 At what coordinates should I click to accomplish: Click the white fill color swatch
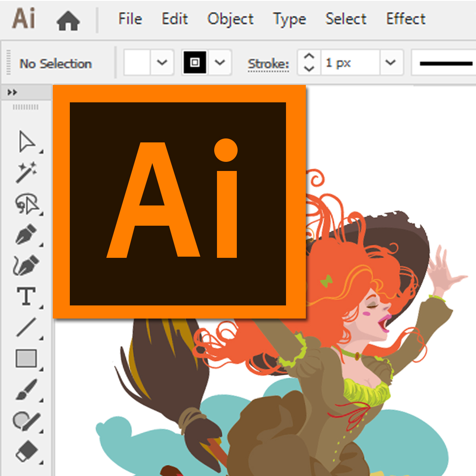137,62
